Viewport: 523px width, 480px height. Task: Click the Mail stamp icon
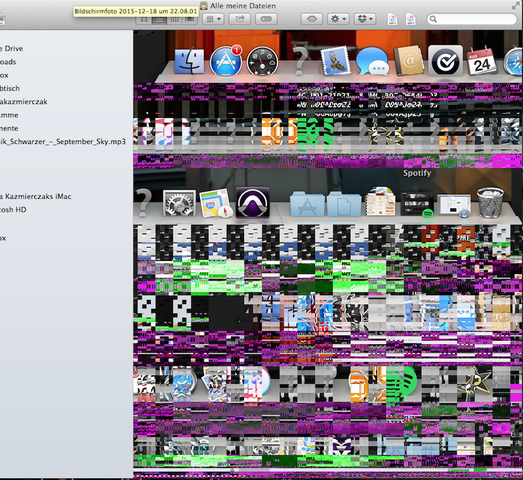[x=336, y=61]
